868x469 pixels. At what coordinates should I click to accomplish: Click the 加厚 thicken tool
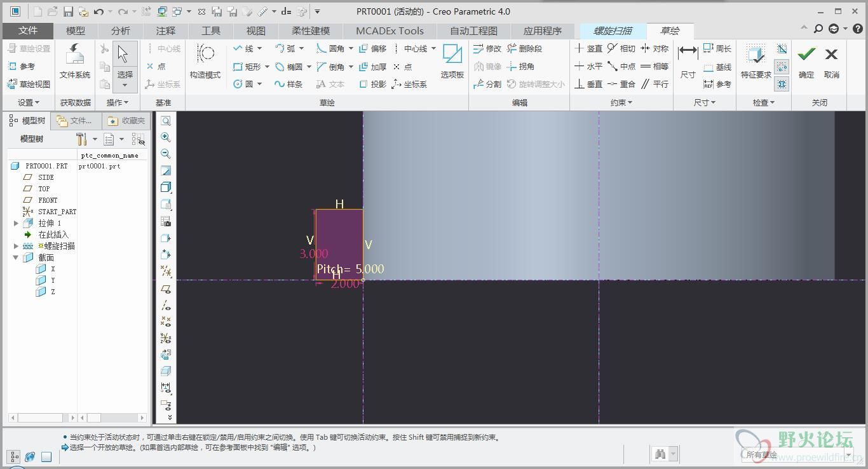[x=373, y=66]
